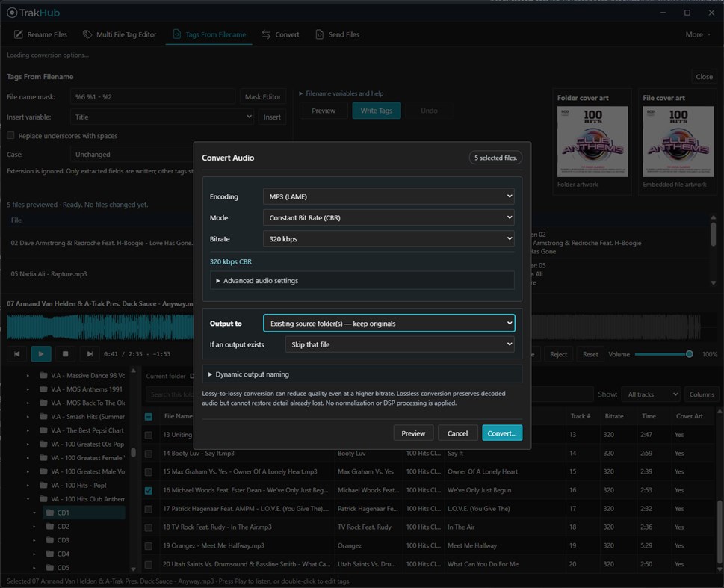Open the Encoding dropdown

tap(389, 196)
